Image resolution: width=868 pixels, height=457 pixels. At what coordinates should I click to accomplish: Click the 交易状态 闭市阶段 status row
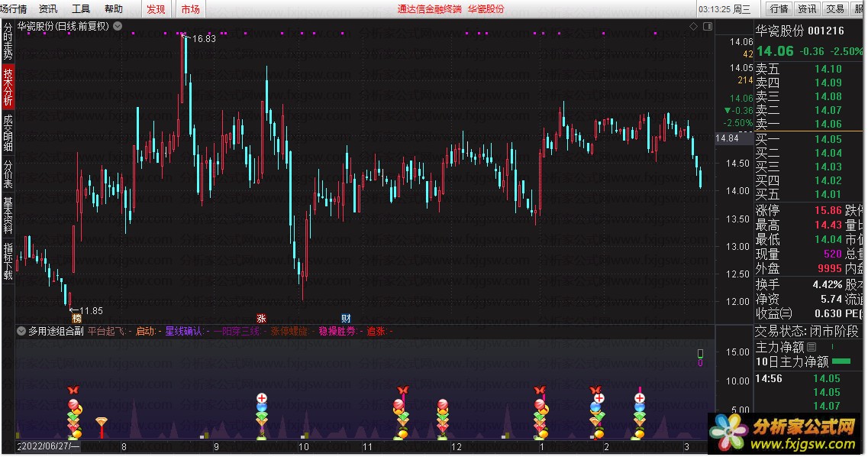click(808, 331)
